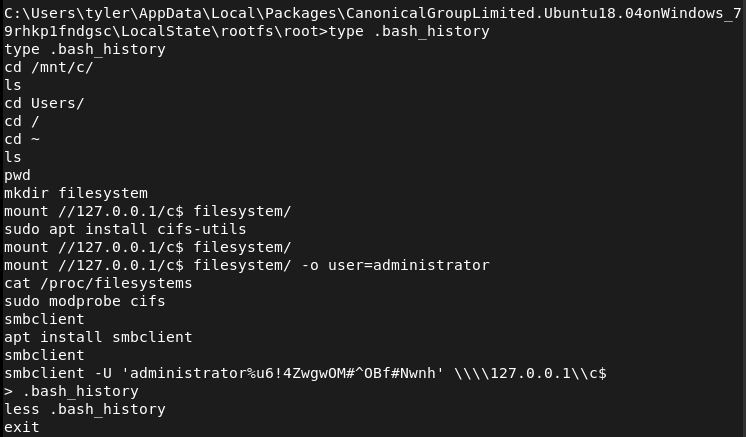
Task: Click the "\\\\127.0.0.1\\c$" share path at line end
Action: (x=530, y=373)
